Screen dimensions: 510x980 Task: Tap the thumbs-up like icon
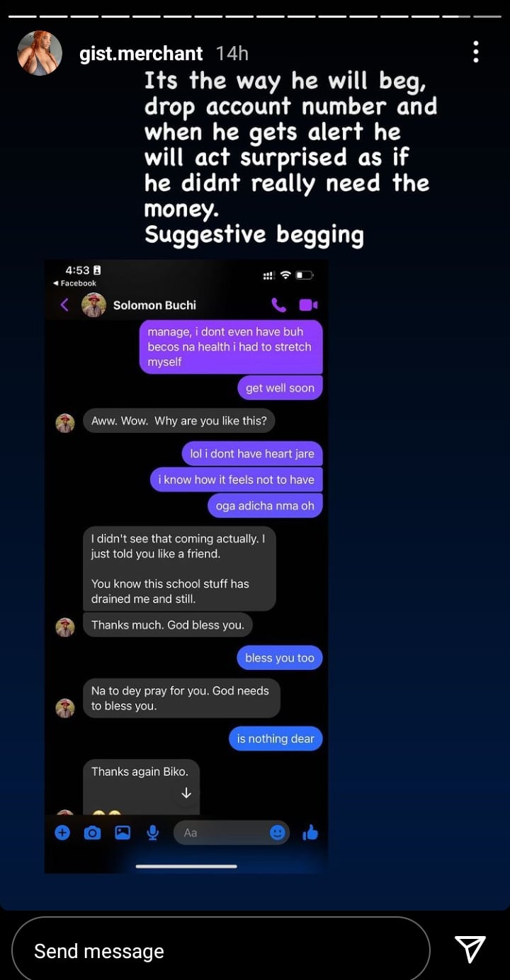[x=310, y=833]
